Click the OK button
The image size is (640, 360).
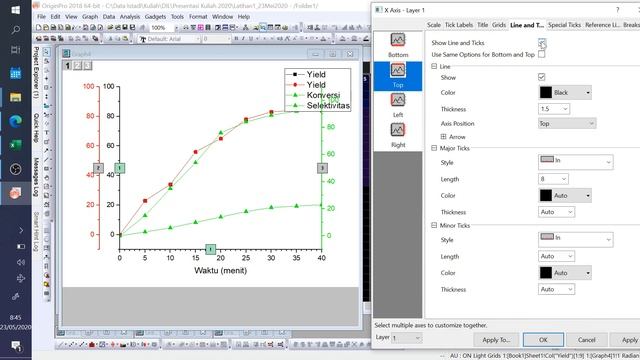point(543,340)
